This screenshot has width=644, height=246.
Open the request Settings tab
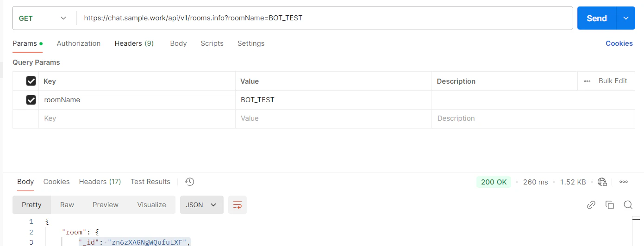coord(251,43)
